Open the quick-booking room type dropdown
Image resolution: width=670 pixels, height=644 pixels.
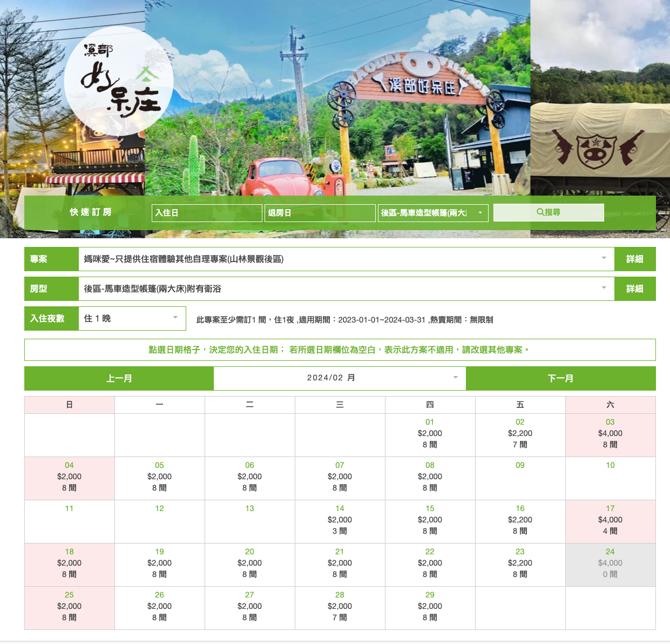pos(433,213)
